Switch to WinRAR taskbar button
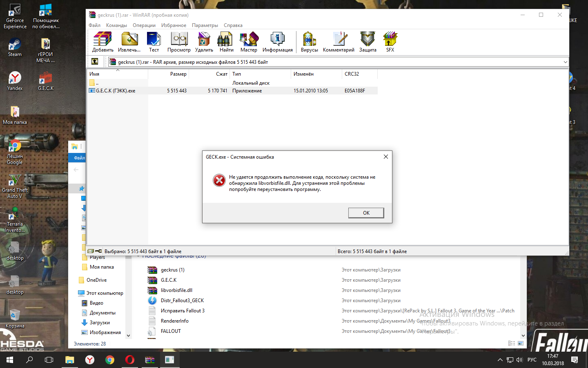 [150, 360]
